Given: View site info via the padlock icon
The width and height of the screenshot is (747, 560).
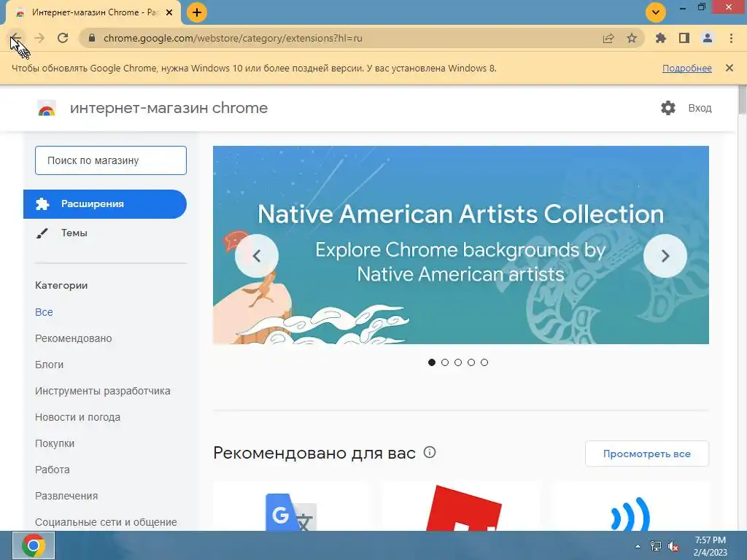Looking at the screenshot, I should tap(93, 38).
